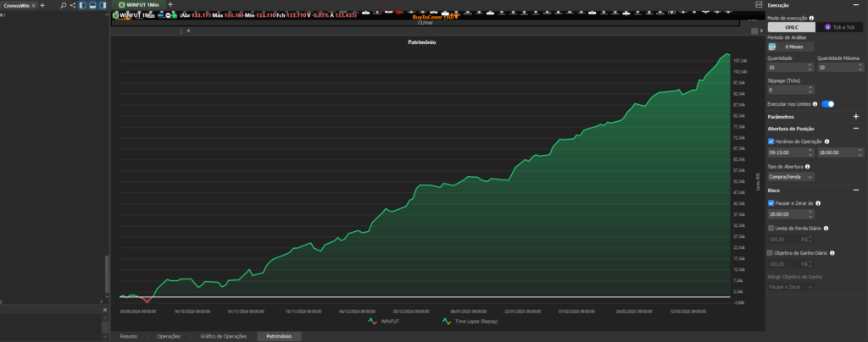Select the Patrimônio tab

pyautogui.click(x=279, y=336)
